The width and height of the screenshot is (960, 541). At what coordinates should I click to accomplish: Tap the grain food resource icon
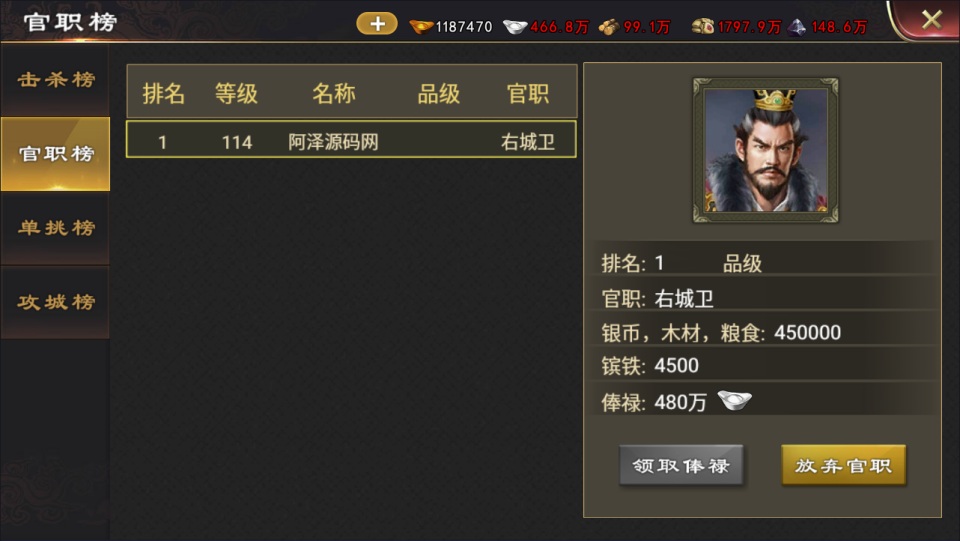tap(703, 26)
